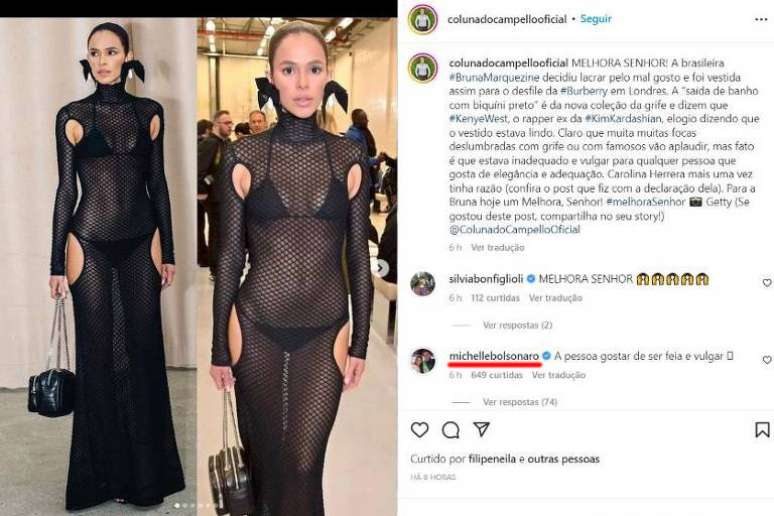Share the post via paper plane icon

[x=481, y=429]
